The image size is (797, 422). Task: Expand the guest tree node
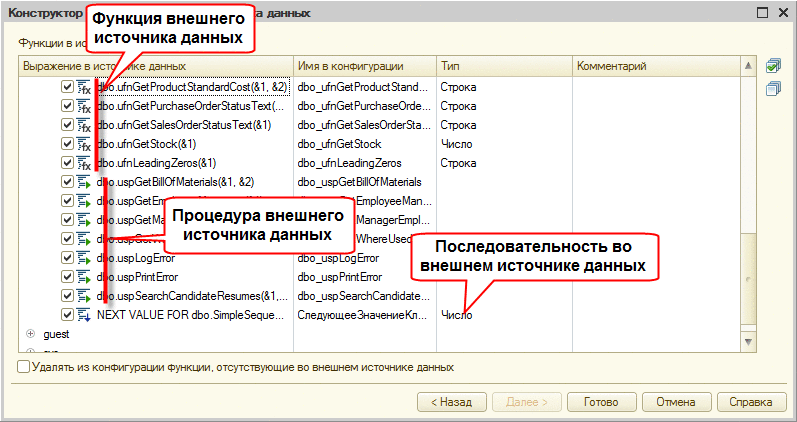click(31, 334)
